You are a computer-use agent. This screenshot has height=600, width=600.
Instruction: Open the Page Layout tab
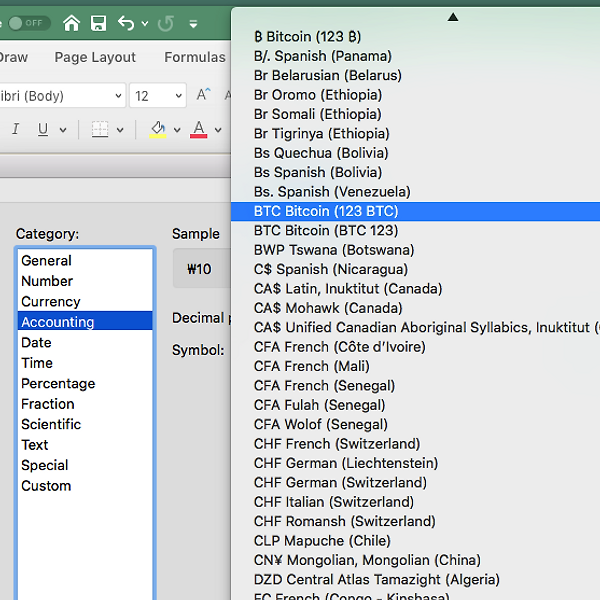click(x=95, y=57)
